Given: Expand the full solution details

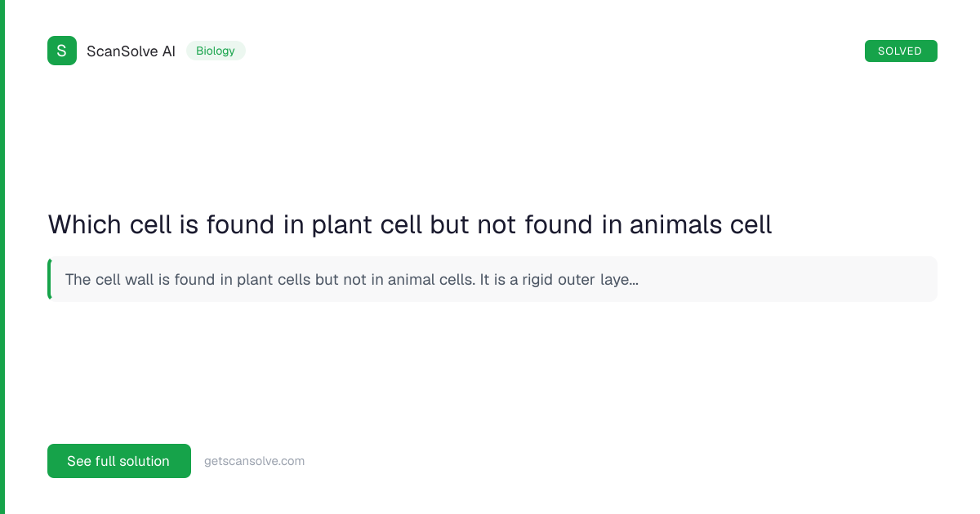Looking at the screenshot, I should tap(118, 461).
